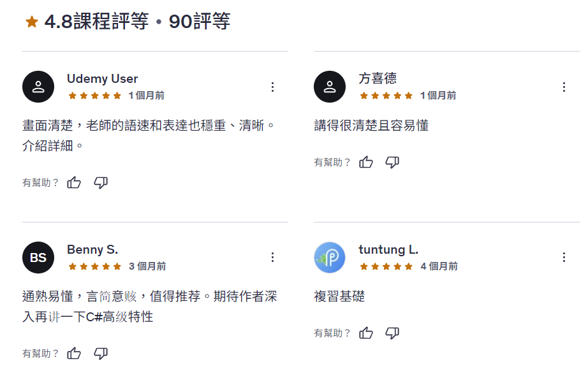Click the thumbs-down icon on tuntung L.'s review
Screen dimensions: 588x371
(392, 332)
